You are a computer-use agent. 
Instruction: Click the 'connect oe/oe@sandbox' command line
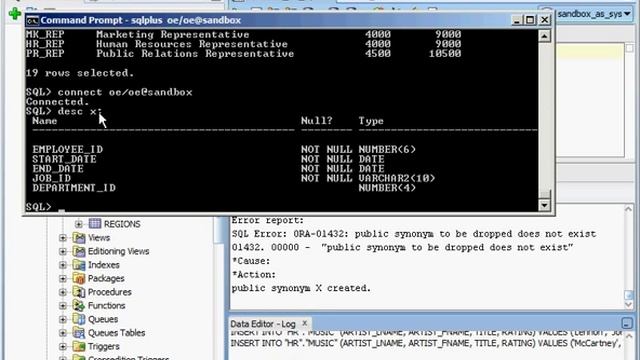[109, 92]
